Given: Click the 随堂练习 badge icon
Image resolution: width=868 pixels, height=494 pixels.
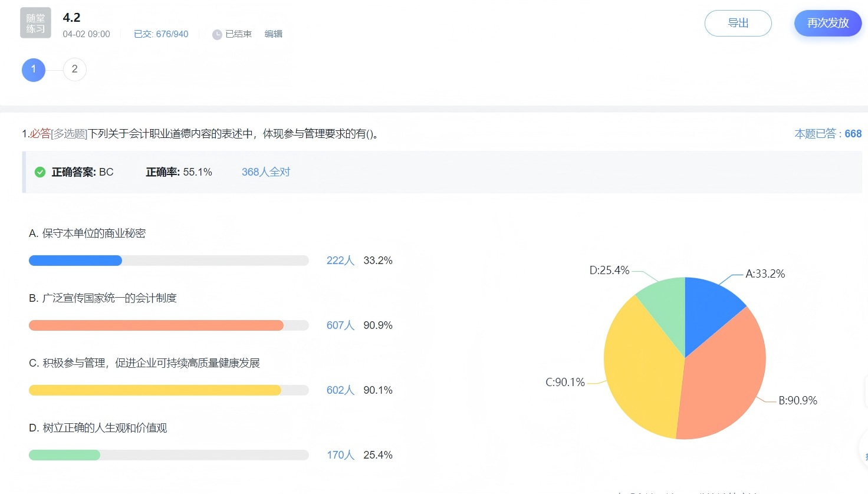Looking at the screenshot, I should (35, 23).
